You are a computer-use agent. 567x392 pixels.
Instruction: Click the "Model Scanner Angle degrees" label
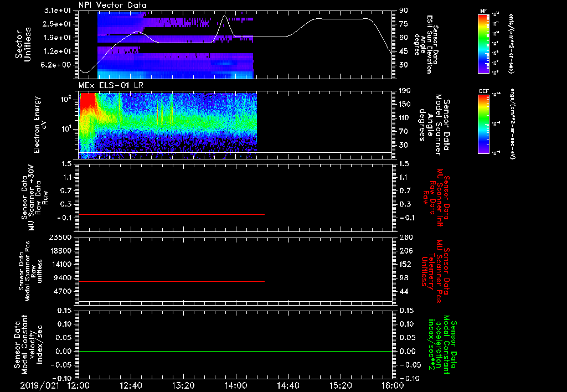tap(434, 125)
